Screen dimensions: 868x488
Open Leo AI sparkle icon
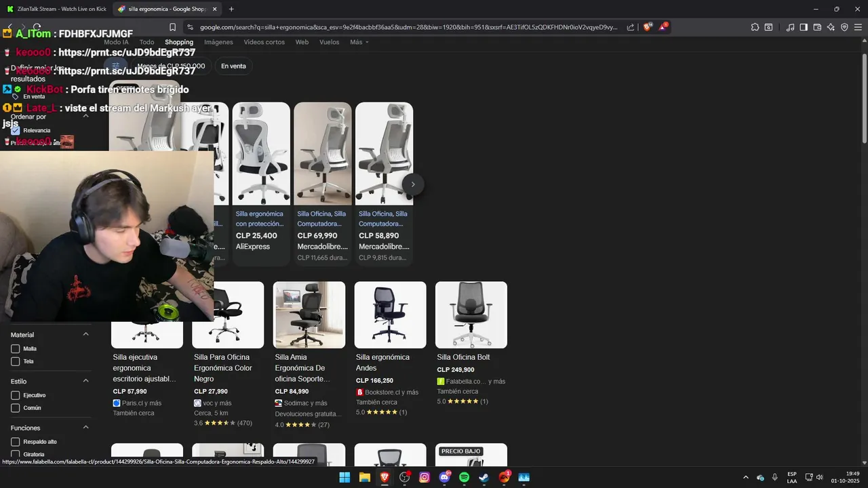click(x=831, y=27)
